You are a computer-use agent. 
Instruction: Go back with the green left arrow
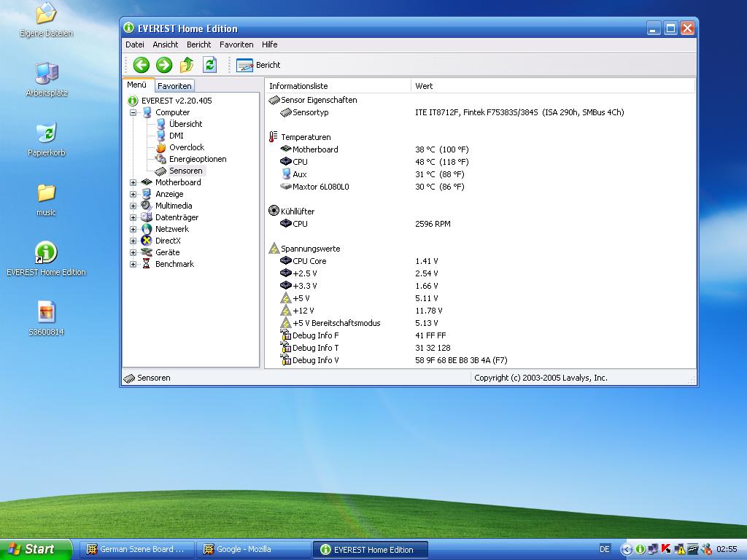tap(141, 65)
